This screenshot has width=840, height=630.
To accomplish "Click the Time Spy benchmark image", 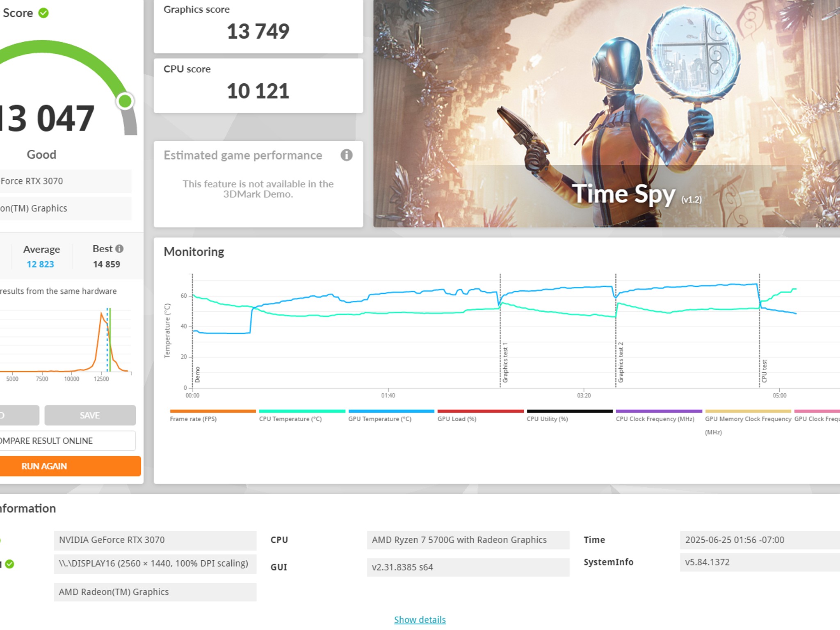I will point(607,114).
